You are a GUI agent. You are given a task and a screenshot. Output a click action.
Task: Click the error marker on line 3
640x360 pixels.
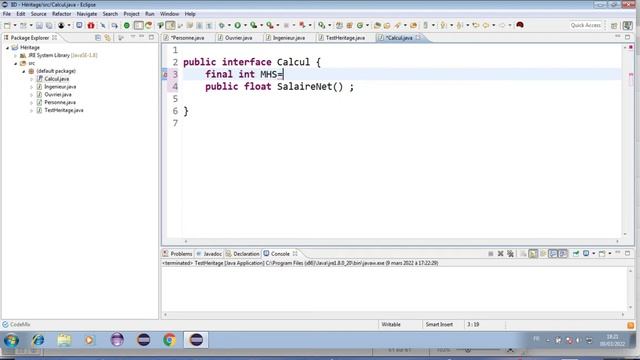click(165, 74)
